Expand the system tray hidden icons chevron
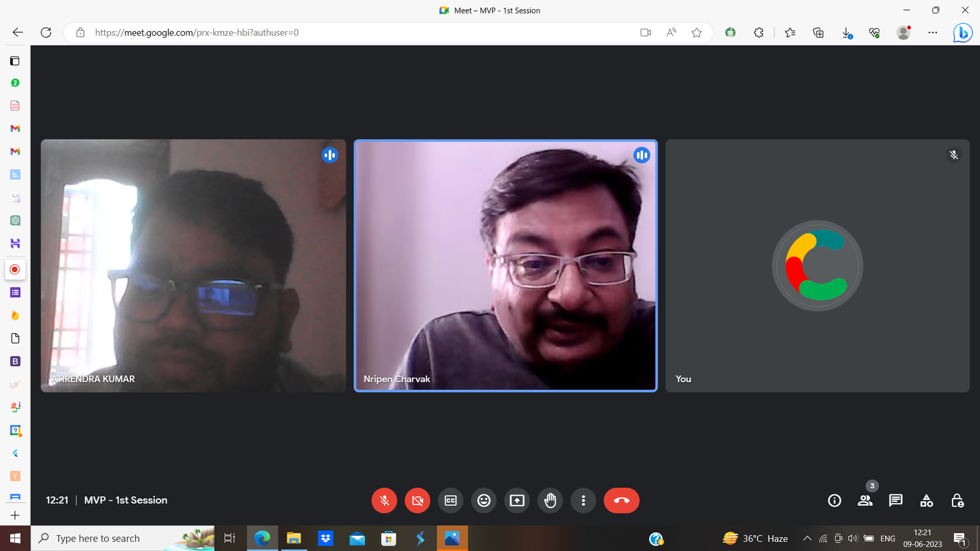This screenshot has height=551, width=980. [807, 538]
